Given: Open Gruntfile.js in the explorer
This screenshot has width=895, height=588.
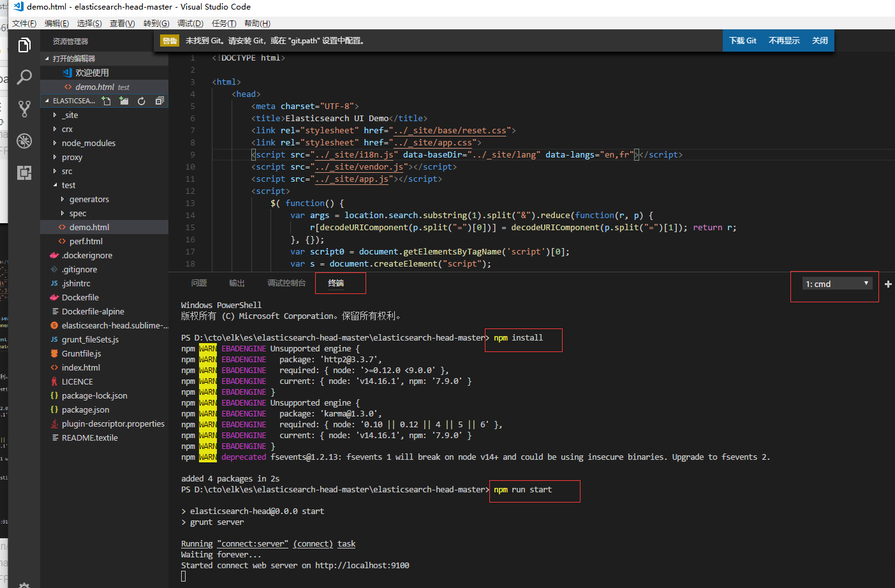Looking at the screenshot, I should point(81,353).
